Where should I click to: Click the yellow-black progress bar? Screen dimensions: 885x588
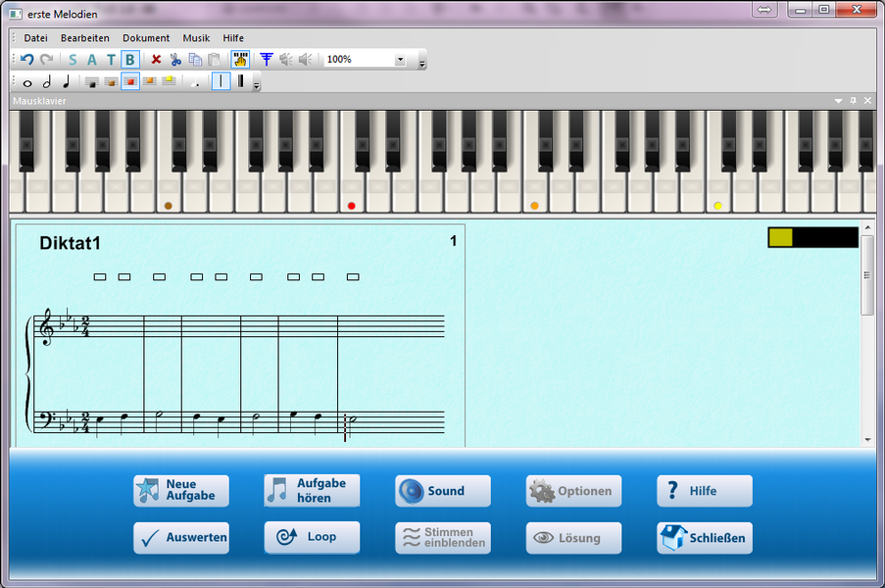click(812, 237)
